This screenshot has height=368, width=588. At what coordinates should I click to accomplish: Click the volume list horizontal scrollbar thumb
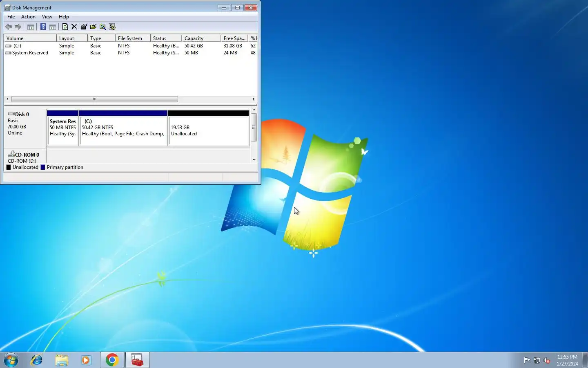point(95,99)
